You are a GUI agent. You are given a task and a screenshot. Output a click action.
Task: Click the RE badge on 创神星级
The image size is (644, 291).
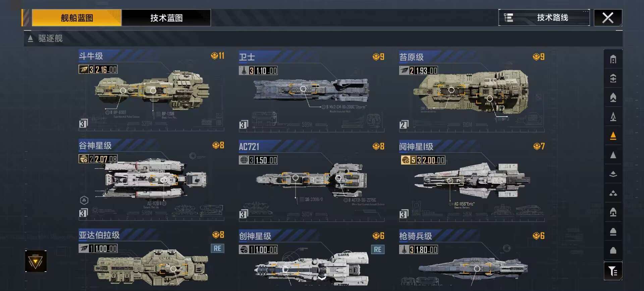pyautogui.click(x=378, y=249)
